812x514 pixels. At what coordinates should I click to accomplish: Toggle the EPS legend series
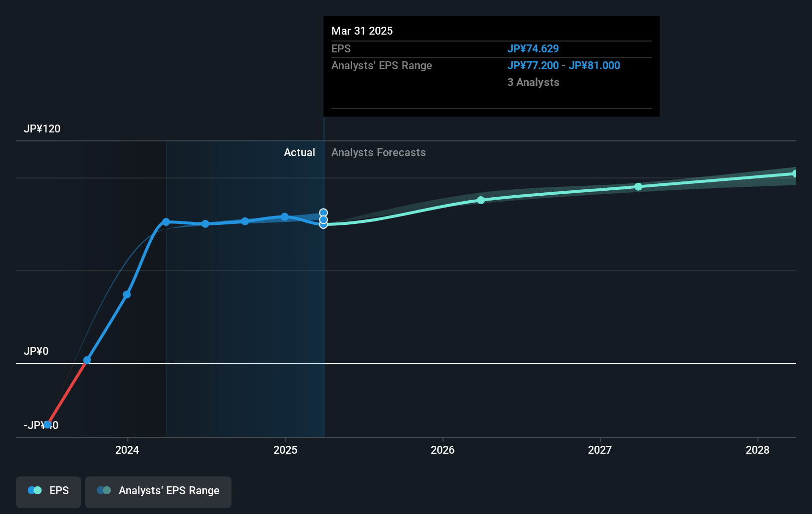pos(48,492)
